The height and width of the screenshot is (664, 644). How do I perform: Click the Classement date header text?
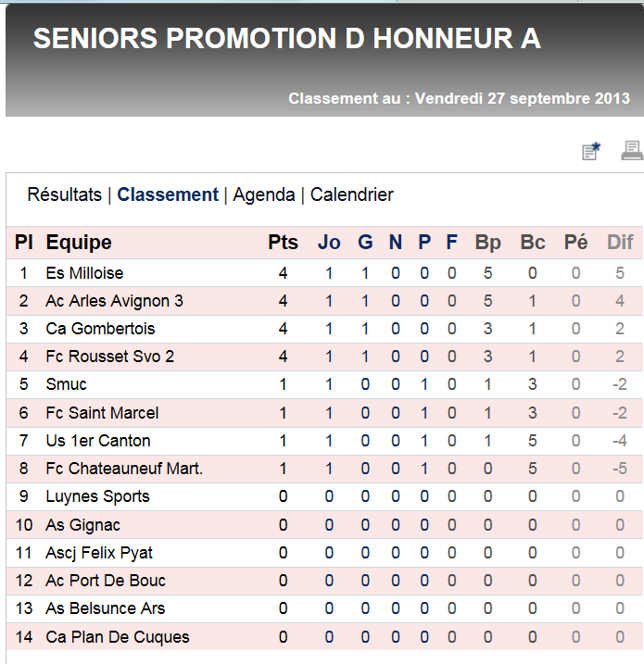point(460,98)
